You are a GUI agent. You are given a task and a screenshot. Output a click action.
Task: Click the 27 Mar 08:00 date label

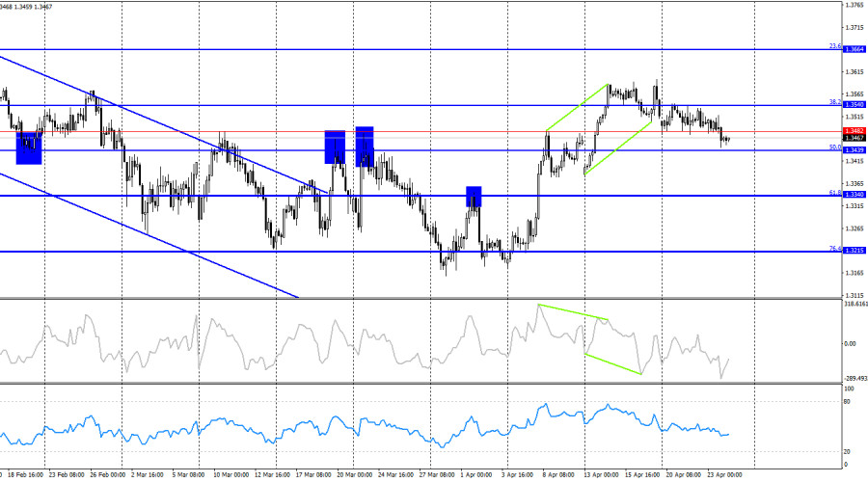coord(437,475)
